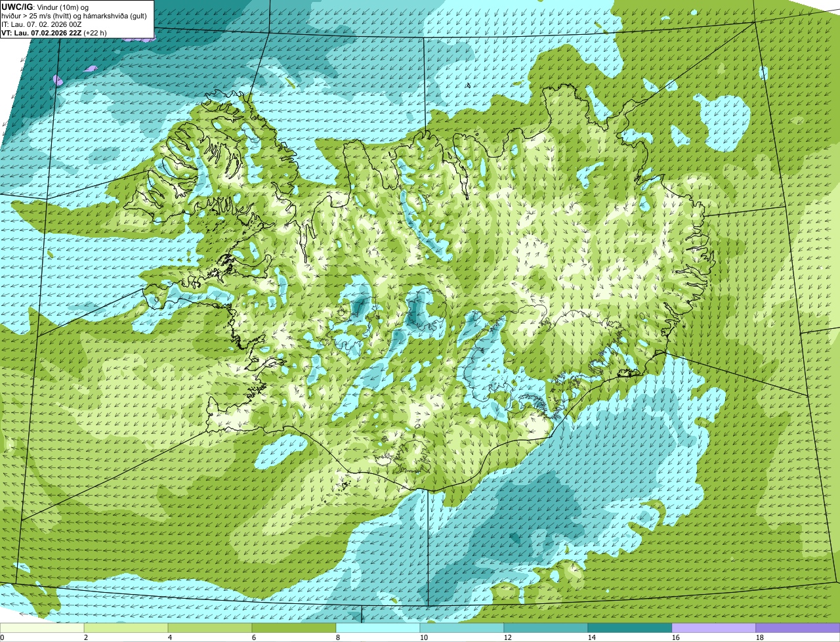Click the pale yellow 0–2 m/s legend swatch
This screenshot has height=642, width=840.
click(x=42, y=628)
